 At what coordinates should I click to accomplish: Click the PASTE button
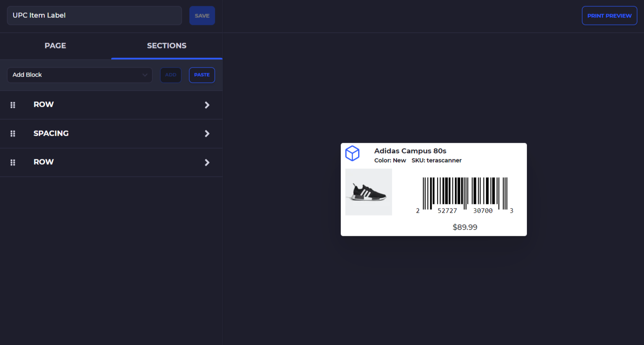(x=202, y=75)
